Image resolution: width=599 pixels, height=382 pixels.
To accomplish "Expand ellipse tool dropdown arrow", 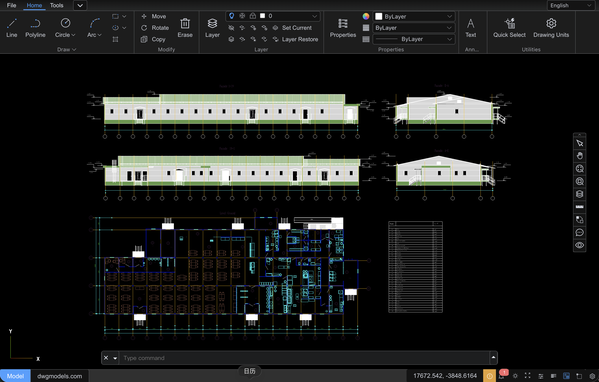I will point(124,28).
